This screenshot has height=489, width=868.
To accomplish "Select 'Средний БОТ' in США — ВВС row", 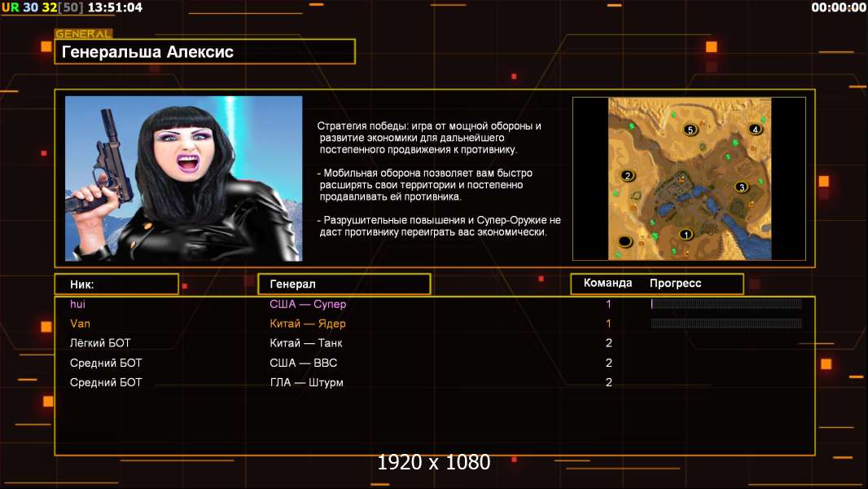I will click(x=106, y=363).
